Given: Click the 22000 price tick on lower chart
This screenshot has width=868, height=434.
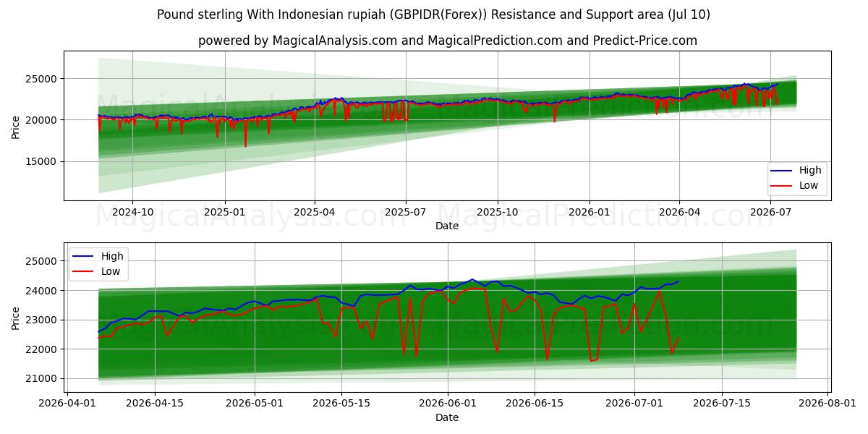Looking at the screenshot, I should (x=43, y=349).
